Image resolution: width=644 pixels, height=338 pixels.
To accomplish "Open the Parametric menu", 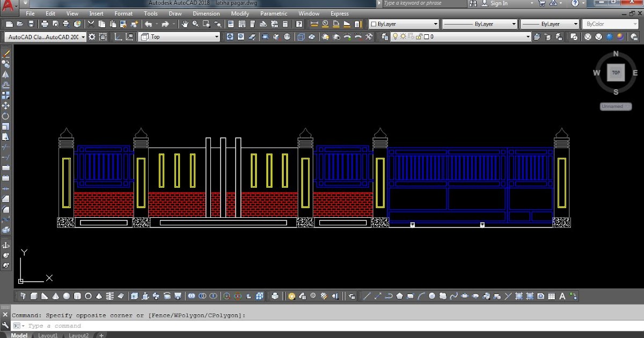I will coord(274,13).
